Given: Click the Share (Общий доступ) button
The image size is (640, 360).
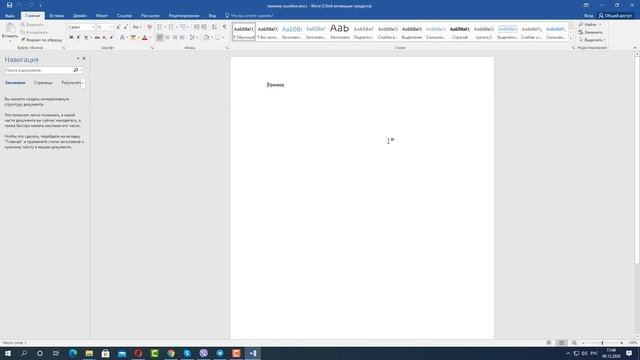Looking at the screenshot, I should [x=615, y=16].
